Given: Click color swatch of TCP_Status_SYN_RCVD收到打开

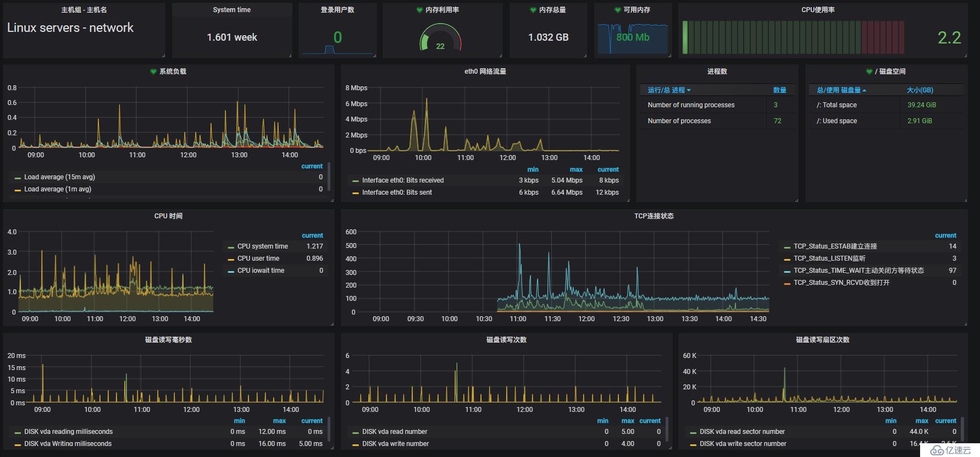Looking at the screenshot, I should [787, 283].
